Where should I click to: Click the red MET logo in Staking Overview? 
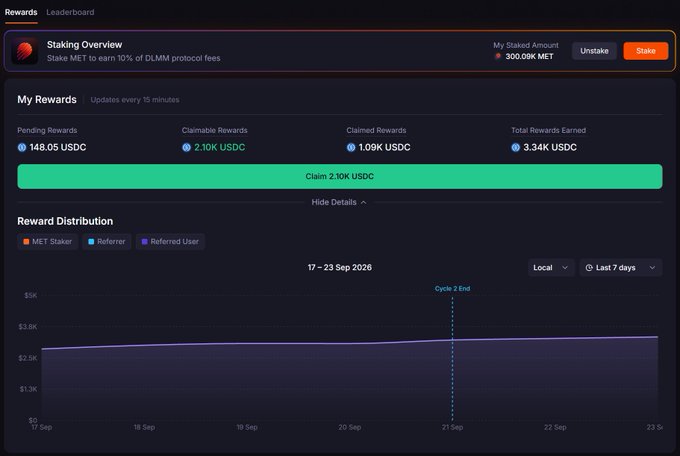tap(25, 51)
